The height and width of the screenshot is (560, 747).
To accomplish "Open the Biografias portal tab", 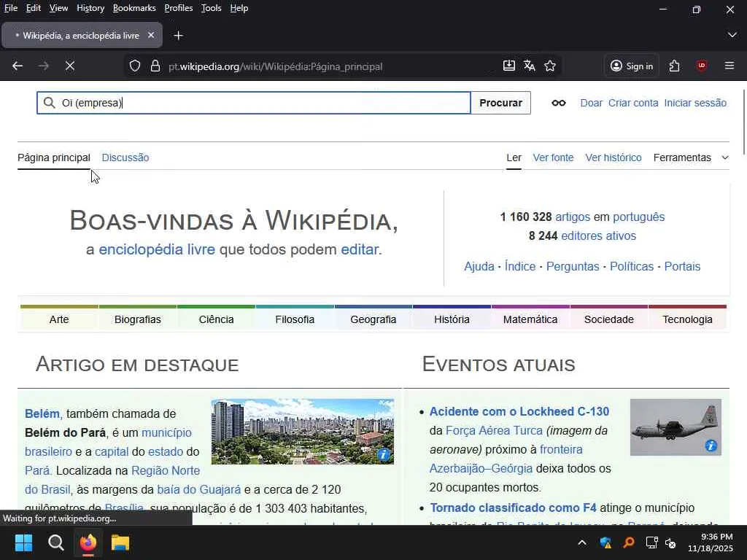I will point(138,319).
